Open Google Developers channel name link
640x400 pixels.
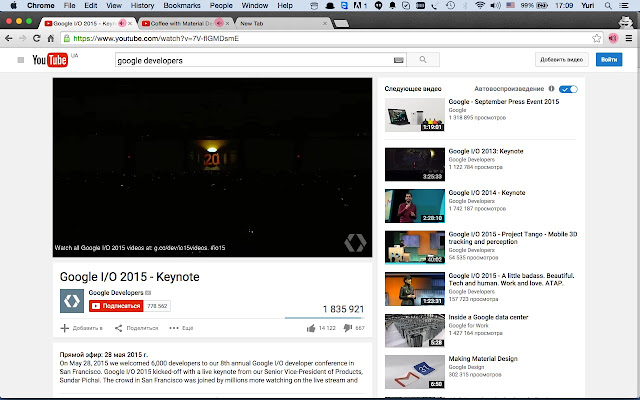[116, 293]
